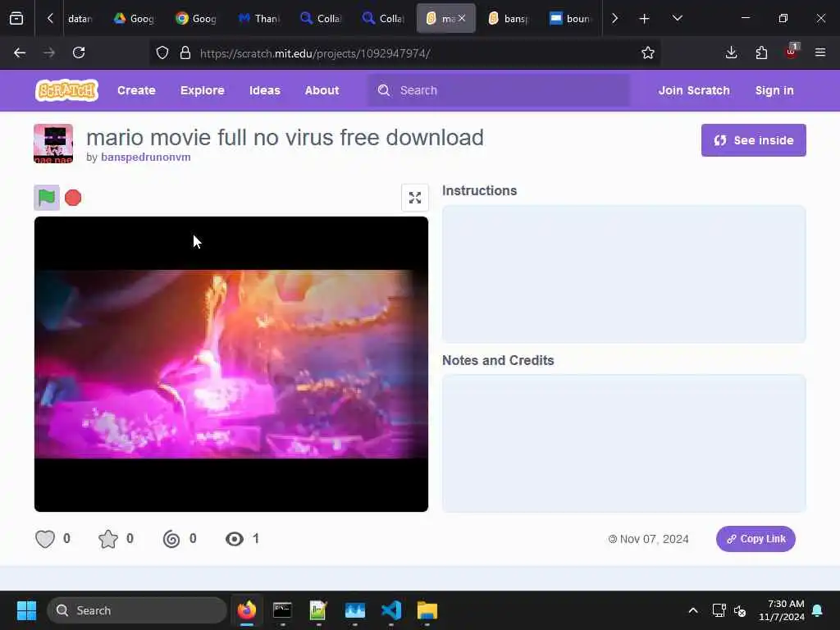840x630 pixels.
Task: Open the File Explorer taskbar icon
Action: [427, 610]
